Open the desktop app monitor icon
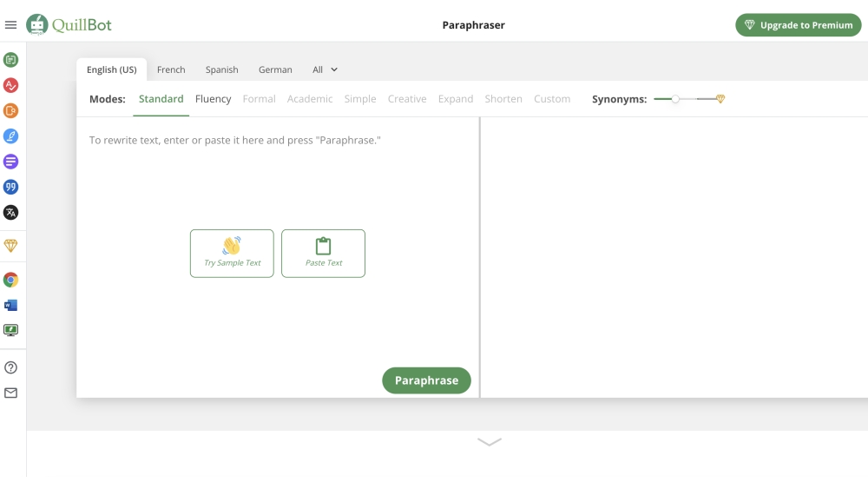This screenshot has height=489, width=868. (x=10, y=331)
